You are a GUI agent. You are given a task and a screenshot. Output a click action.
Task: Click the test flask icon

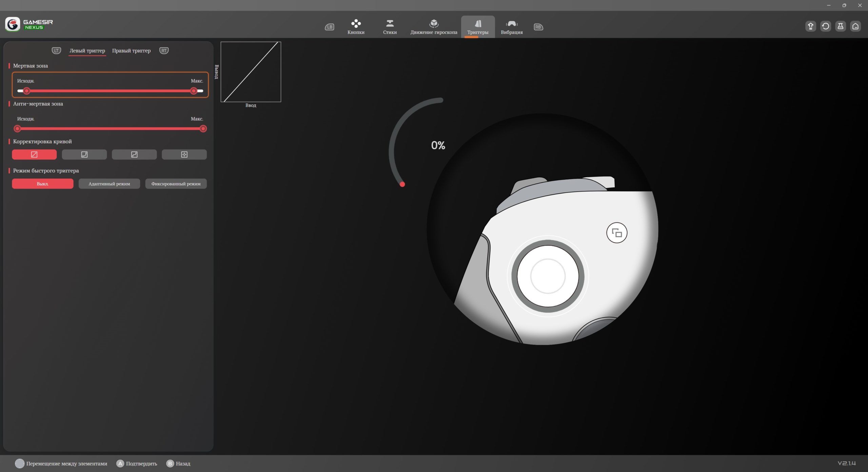click(x=840, y=26)
